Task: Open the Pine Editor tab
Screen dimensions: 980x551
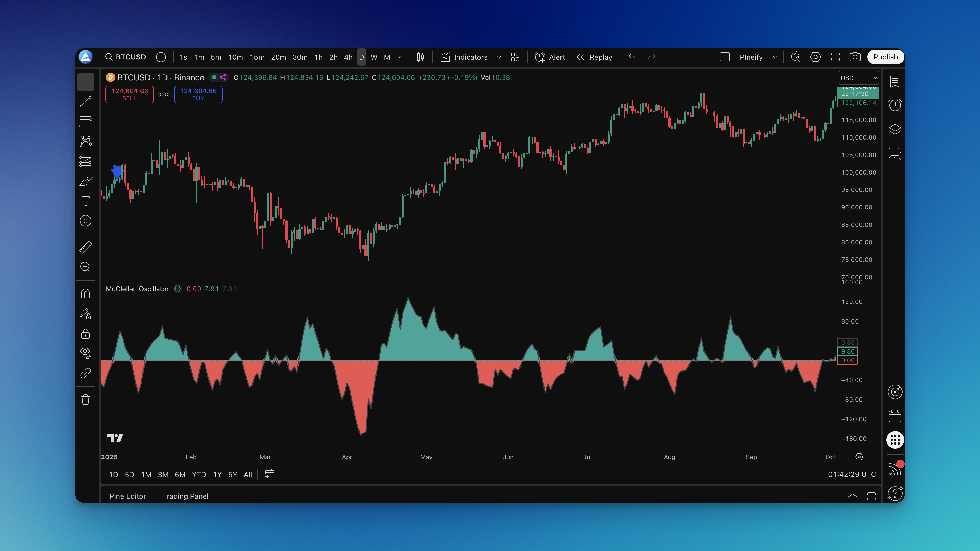Action: pos(127,496)
